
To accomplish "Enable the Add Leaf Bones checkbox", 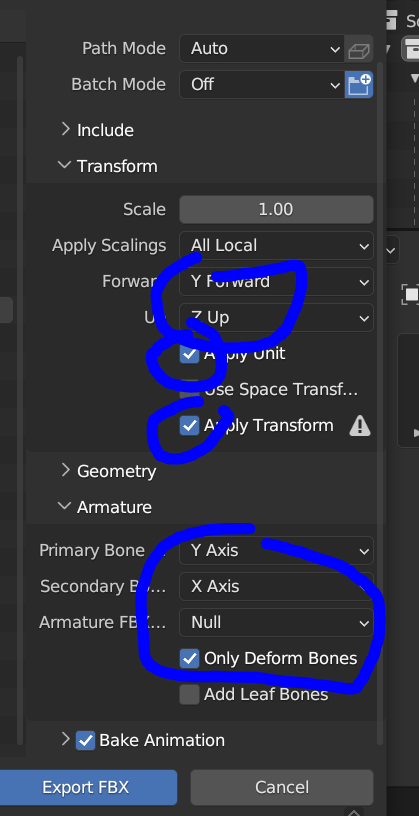I will tap(189, 694).
